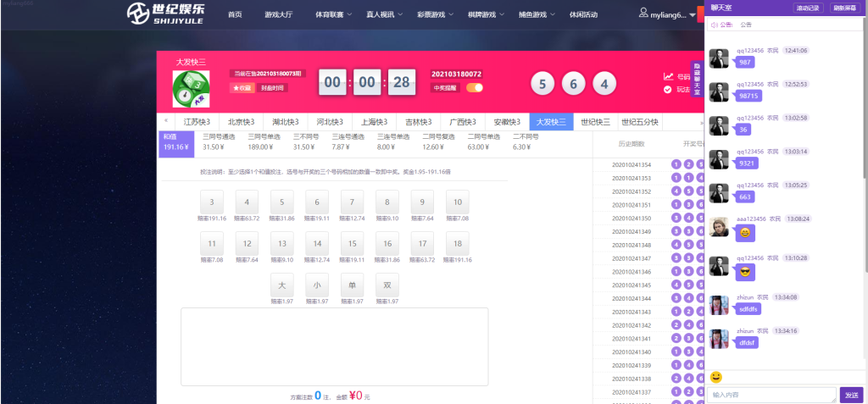
Task: Click the 玩法 check-circle icon
Action: 668,90
